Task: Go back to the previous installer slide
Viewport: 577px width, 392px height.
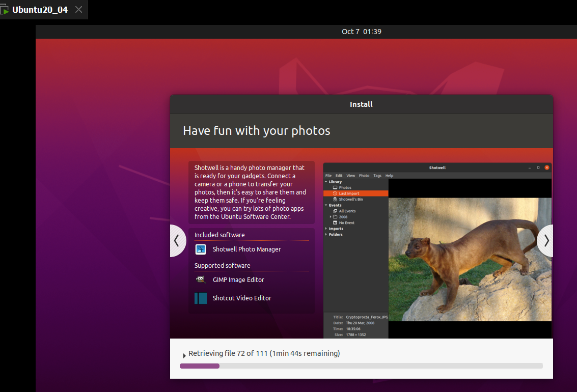Action: tap(177, 241)
